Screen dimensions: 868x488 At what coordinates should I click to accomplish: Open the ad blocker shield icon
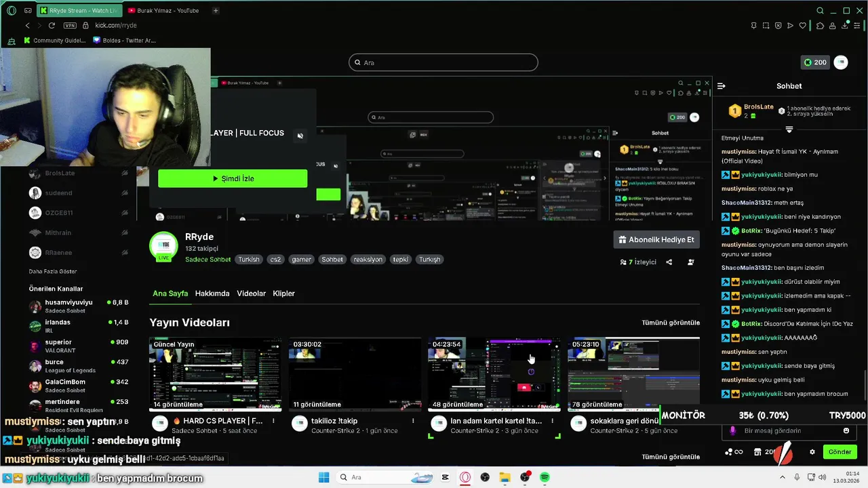778,26
